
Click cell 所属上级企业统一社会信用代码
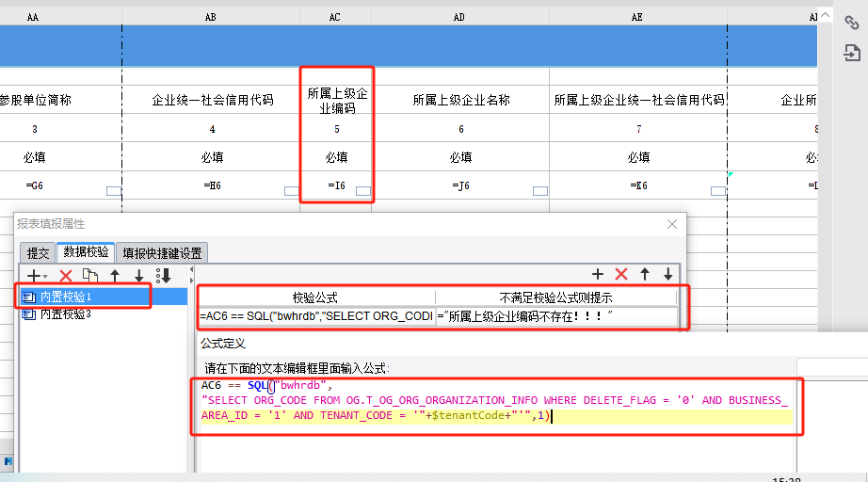point(638,100)
